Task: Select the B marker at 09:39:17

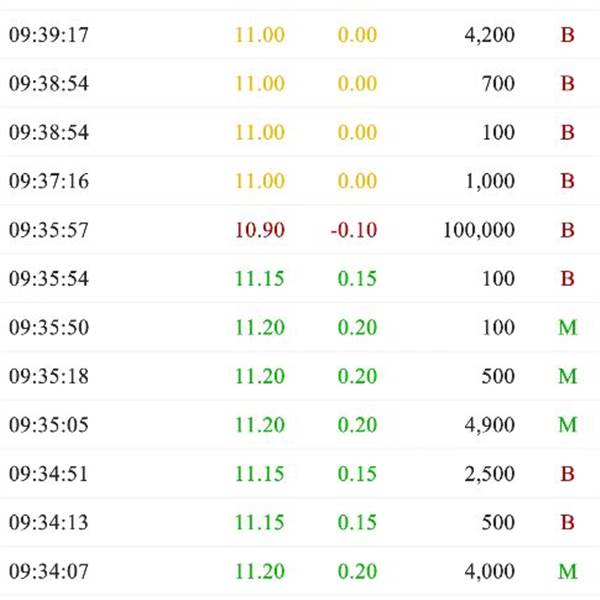Action: [567, 35]
